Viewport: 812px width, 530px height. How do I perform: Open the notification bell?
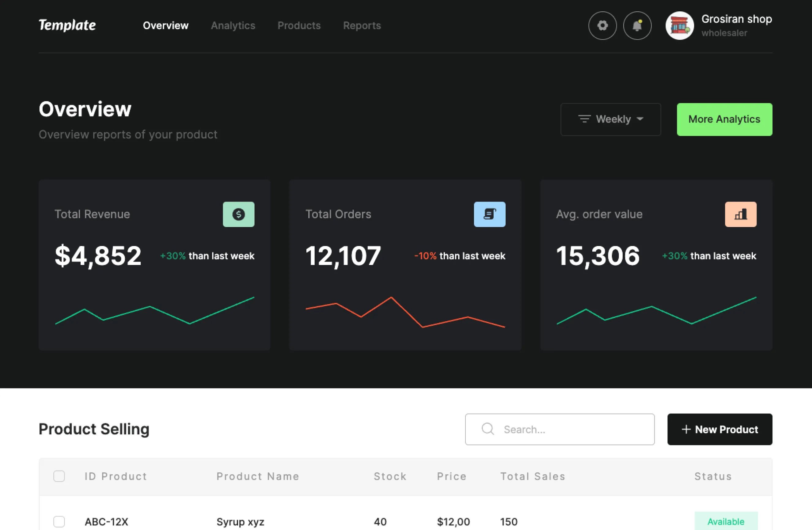click(637, 25)
